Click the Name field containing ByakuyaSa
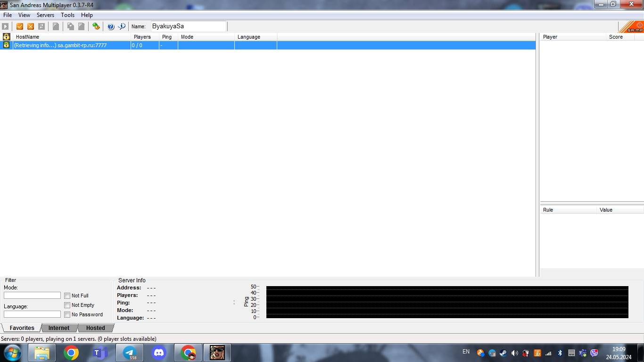The height and width of the screenshot is (362, 644). [188, 26]
